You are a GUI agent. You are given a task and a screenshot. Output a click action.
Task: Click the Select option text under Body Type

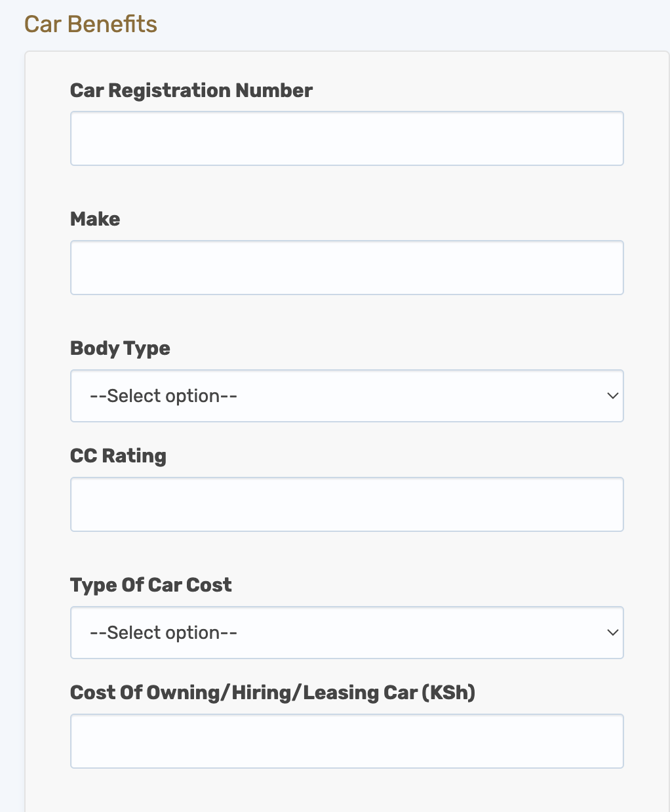[x=163, y=396]
